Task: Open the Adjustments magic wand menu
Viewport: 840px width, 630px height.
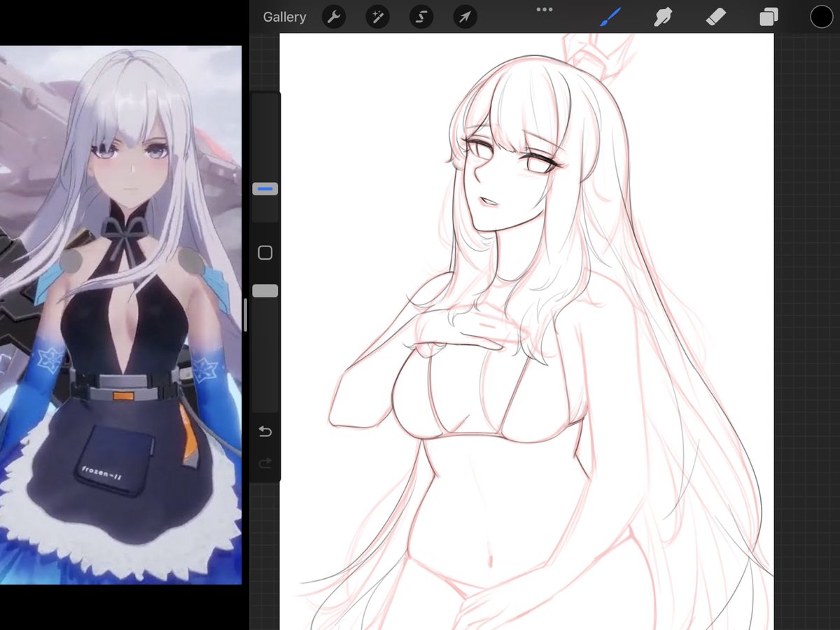Action: 378,17
